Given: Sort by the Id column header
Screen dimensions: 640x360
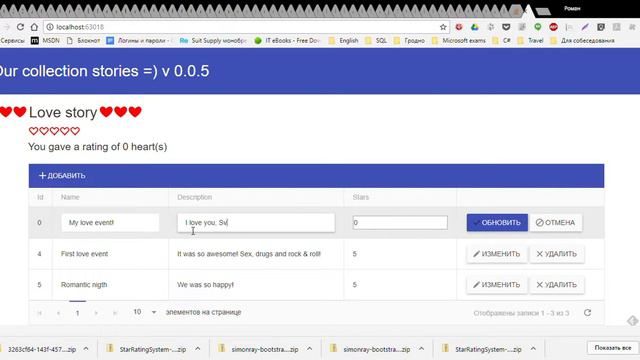Looking at the screenshot, I should pos(40,197).
